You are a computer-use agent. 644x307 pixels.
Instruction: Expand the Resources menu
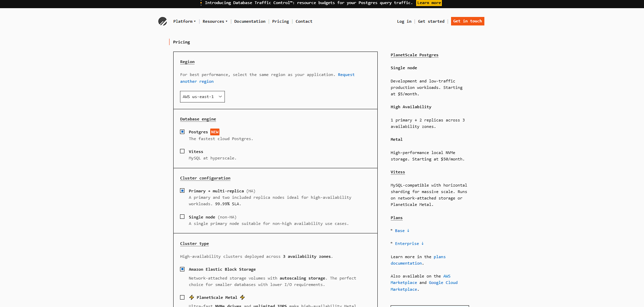(x=215, y=21)
